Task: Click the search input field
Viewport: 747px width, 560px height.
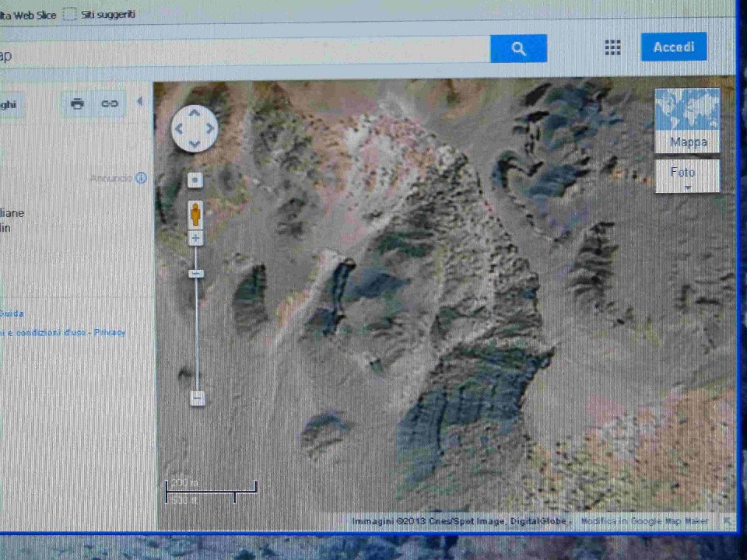Action: pyautogui.click(x=245, y=51)
